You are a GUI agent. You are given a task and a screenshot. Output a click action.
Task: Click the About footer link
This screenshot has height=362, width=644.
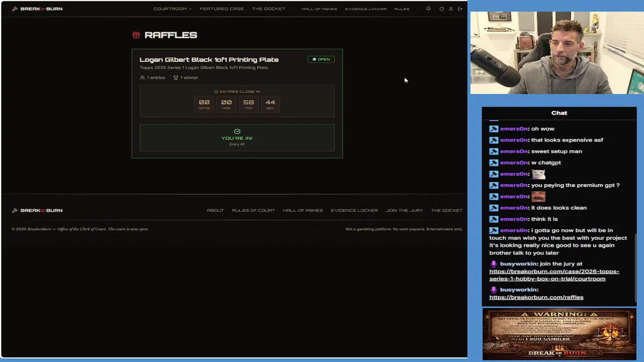[215, 210]
